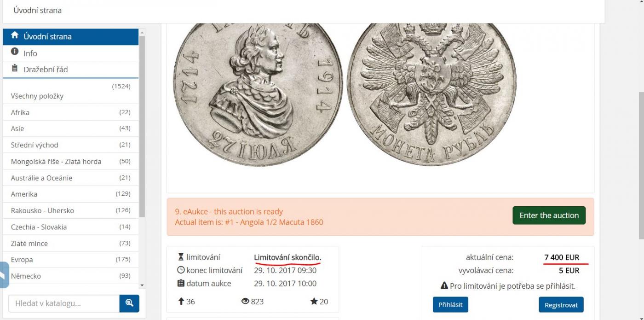This screenshot has height=320, width=644.
Task: Click the up arrow of sidebar scrollbar
Action: (x=142, y=33)
